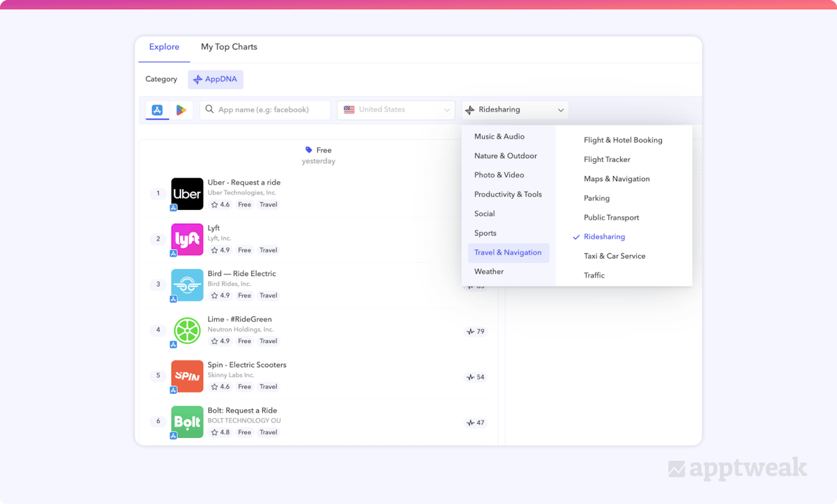Switch to the Explore tab
The image size is (837, 504).
(x=164, y=47)
